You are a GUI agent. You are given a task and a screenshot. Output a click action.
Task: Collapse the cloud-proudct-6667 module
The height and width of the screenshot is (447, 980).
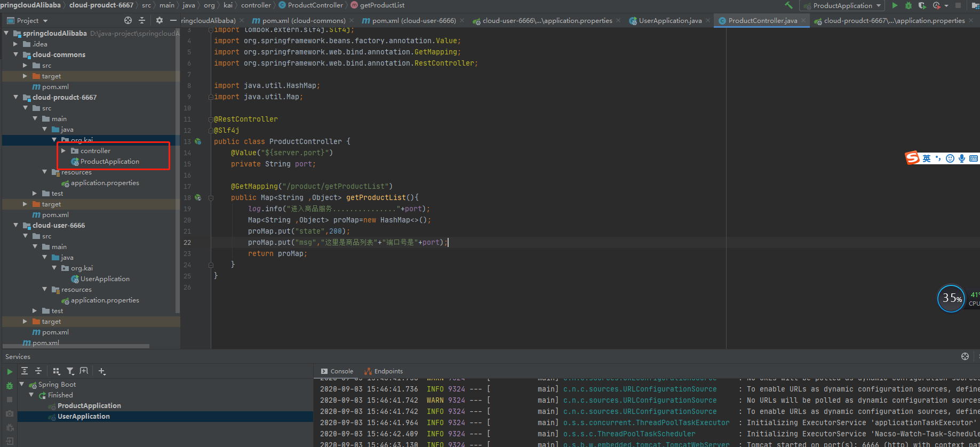(x=15, y=97)
